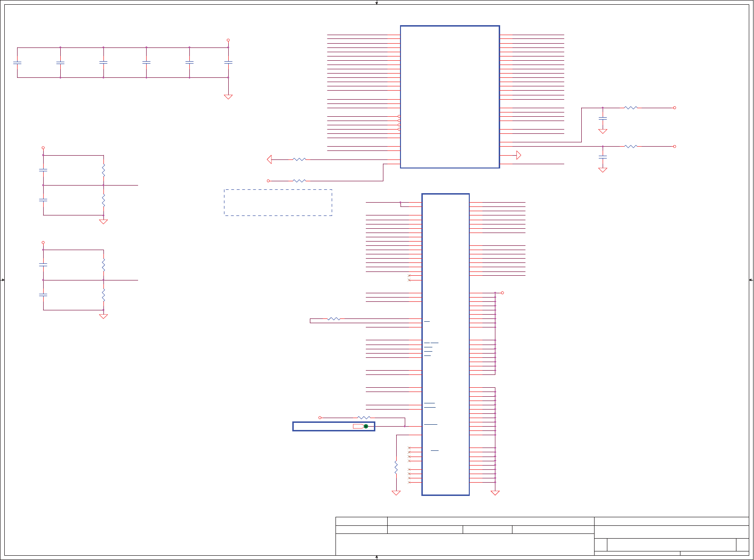Click the green dot in the highlighted box

[366, 426]
